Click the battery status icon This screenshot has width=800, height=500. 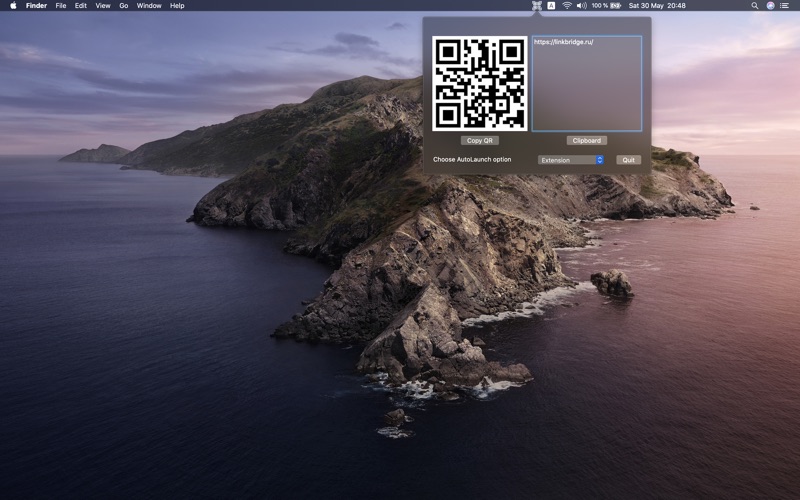click(x=615, y=6)
